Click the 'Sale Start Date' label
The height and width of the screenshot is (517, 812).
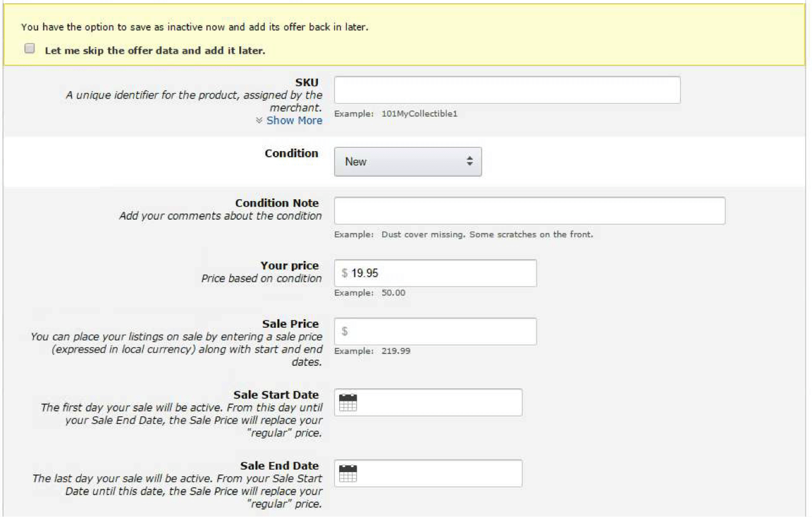[276, 395]
